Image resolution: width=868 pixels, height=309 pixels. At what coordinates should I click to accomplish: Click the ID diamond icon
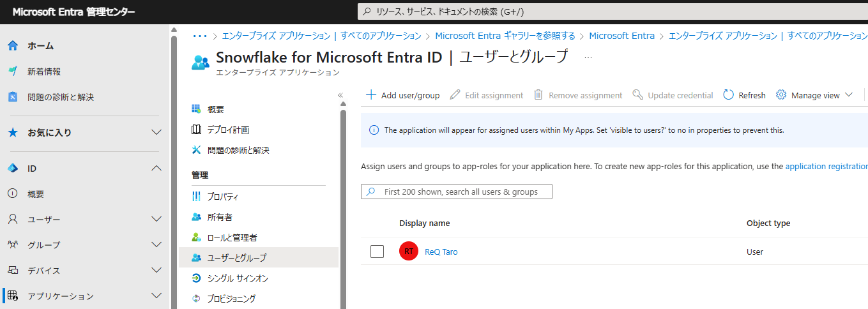tap(12, 169)
